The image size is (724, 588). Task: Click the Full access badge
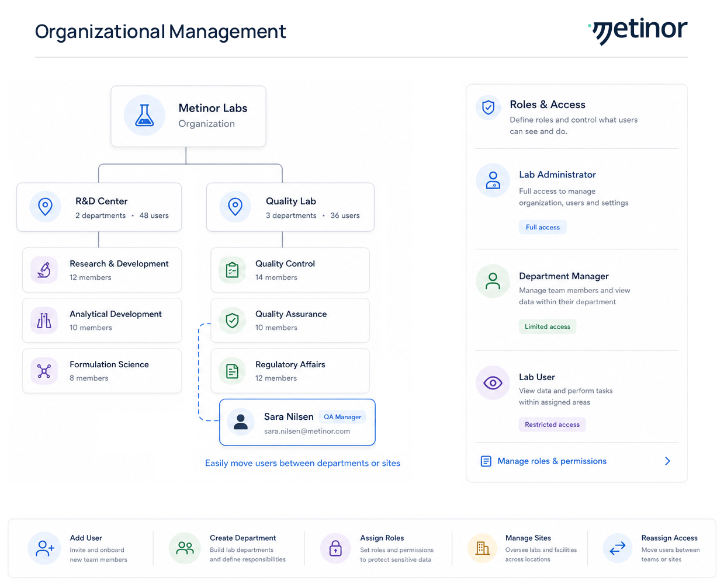pos(543,227)
